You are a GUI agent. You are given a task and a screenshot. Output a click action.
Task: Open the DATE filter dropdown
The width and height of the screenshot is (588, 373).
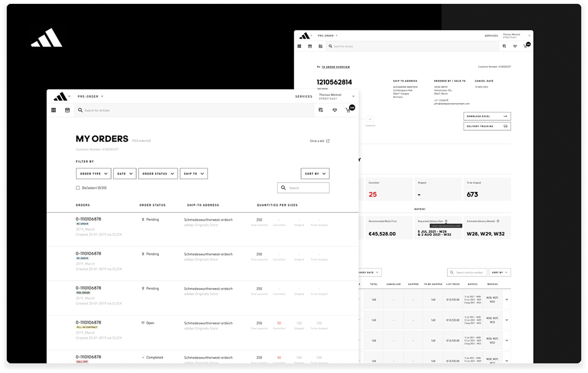(x=125, y=173)
